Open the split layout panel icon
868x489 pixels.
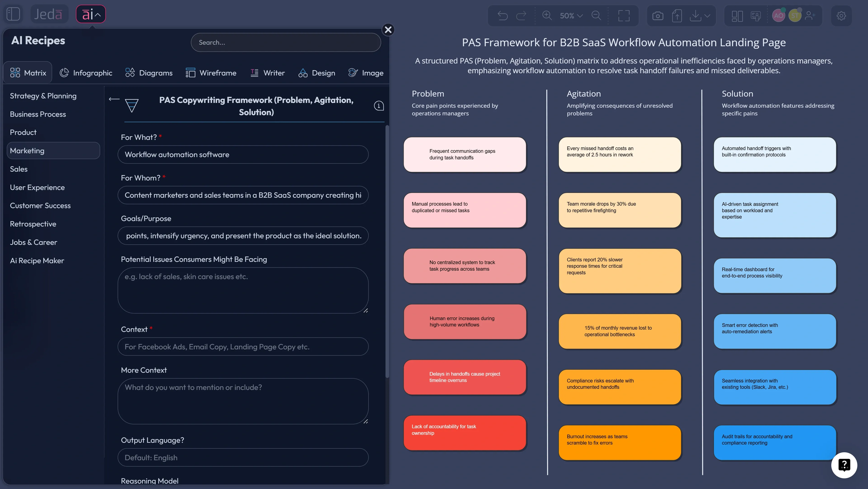pyautogui.click(x=737, y=15)
